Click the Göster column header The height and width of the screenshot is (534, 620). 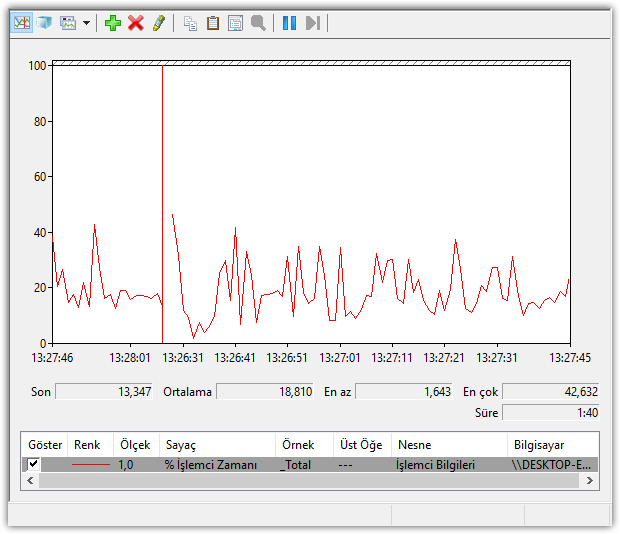pos(45,445)
